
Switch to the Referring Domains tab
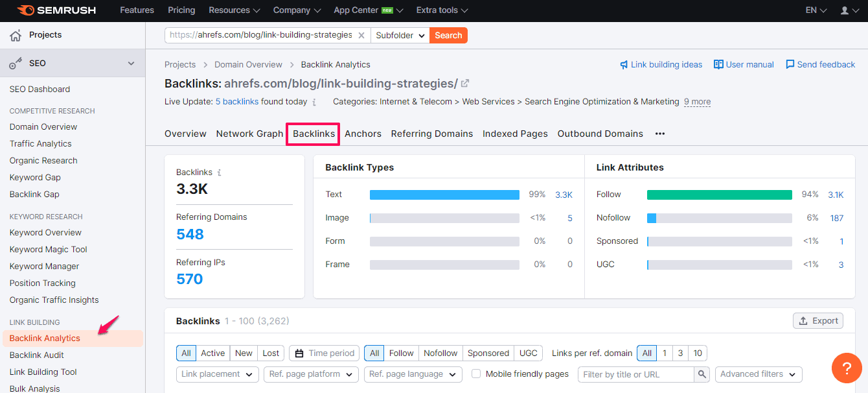(432, 134)
